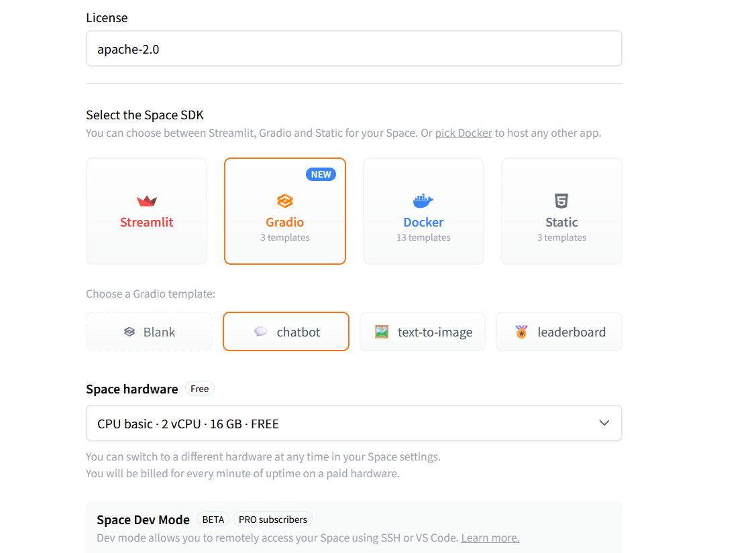Screen dimensions: 756x553
Task: Choose the chatbot template label
Action: coord(299,332)
